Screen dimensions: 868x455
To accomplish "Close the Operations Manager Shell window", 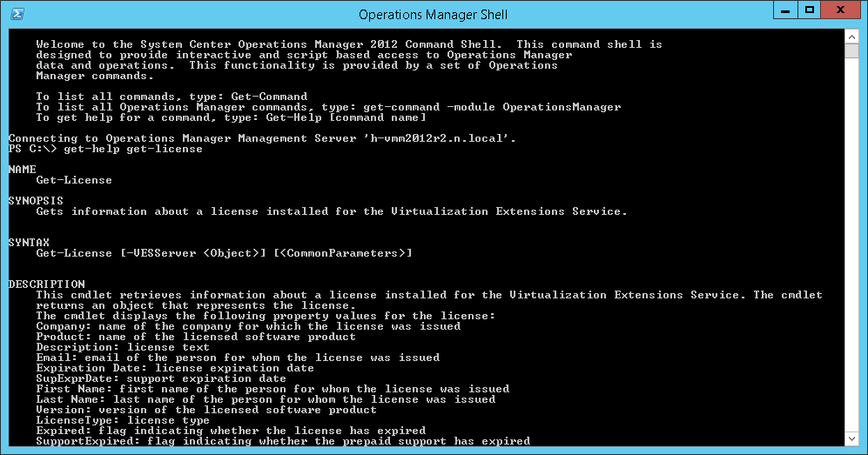I will (842, 10).
